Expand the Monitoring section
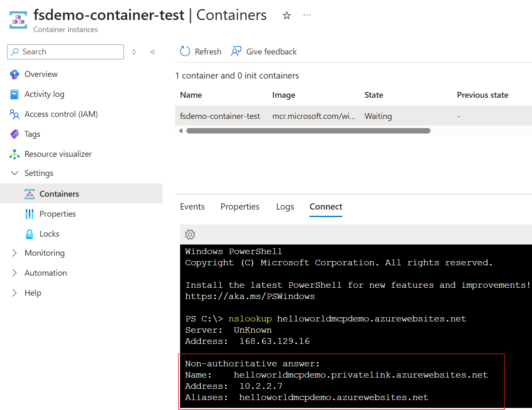 click(x=15, y=253)
